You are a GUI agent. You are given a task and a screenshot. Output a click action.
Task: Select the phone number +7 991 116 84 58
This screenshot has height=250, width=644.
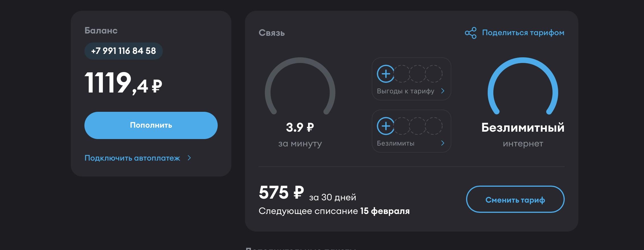(x=123, y=51)
